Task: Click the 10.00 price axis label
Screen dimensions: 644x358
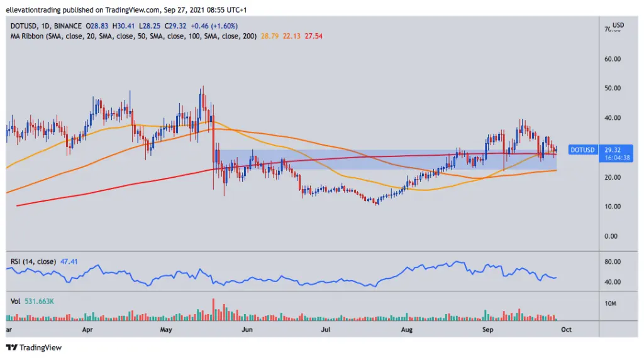Action: pyautogui.click(x=613, y=206)
